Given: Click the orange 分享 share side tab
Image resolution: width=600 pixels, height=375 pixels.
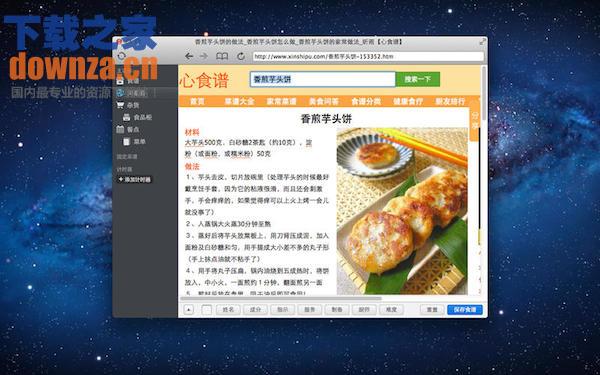Looking at the screenshot, I should click(474, 121).
